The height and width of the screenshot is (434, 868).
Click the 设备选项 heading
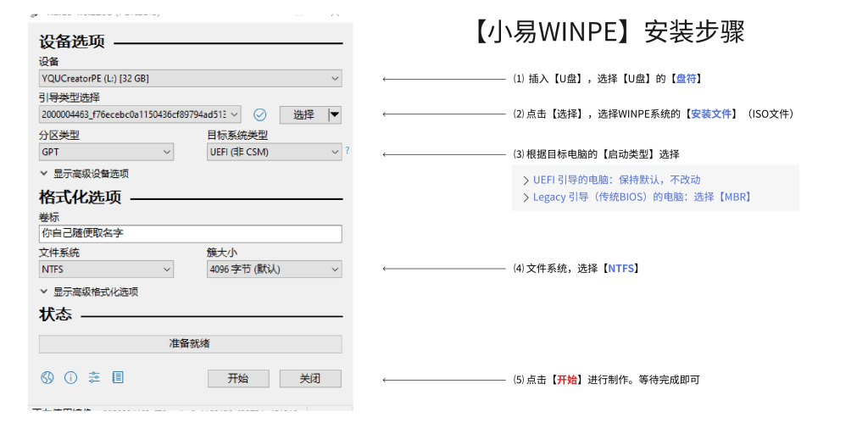[x=72, y=42]
